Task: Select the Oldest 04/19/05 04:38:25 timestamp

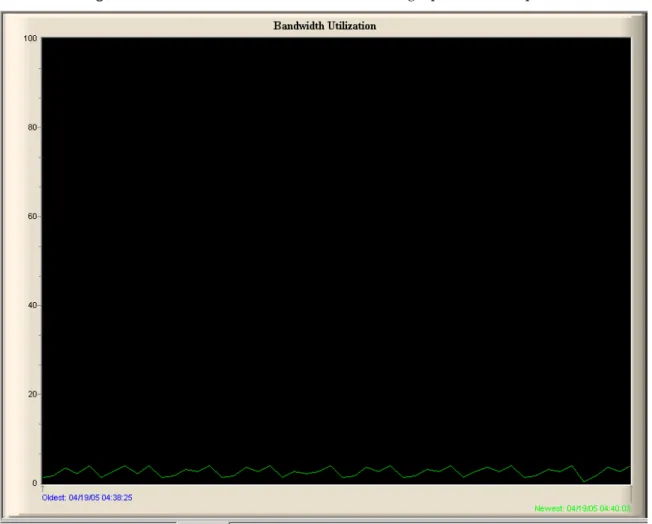Action: click(87, 497)
